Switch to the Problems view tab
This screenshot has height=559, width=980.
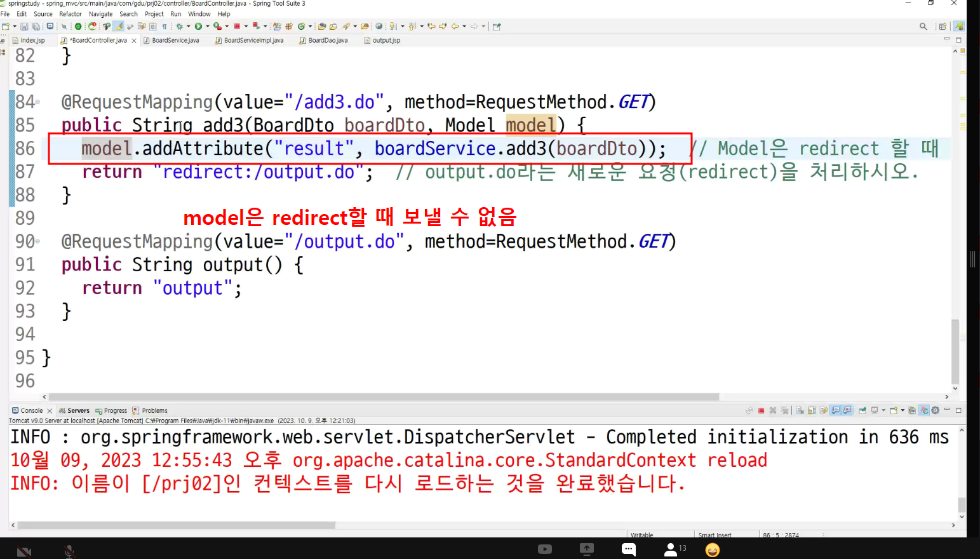[x=150, y=410]
